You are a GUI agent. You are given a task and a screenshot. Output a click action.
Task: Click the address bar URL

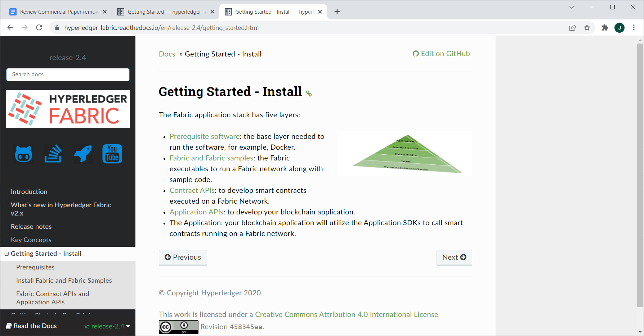[x=161, y=28]
